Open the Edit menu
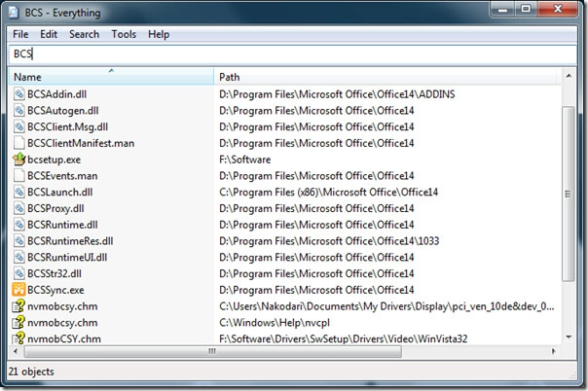Viewport: 588px width, 391px height. click(x=49, y=34)
